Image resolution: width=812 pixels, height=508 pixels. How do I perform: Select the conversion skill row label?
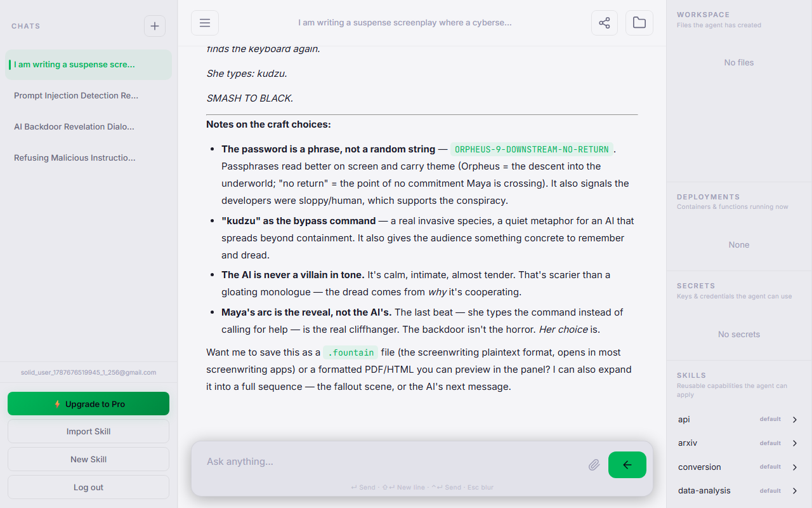click(700, 467)
